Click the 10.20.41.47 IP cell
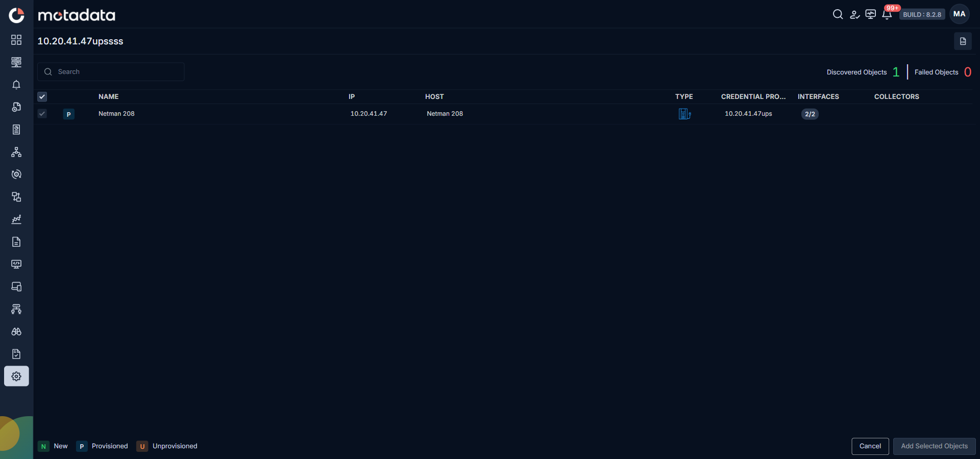The width and height of the screenshot is (980, 459). [x=369, y=114]
